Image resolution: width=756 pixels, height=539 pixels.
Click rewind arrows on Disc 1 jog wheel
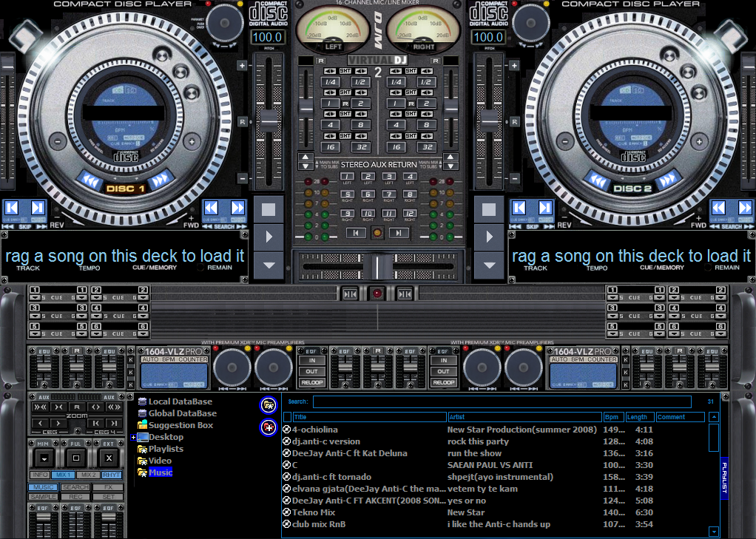[90, 181]
